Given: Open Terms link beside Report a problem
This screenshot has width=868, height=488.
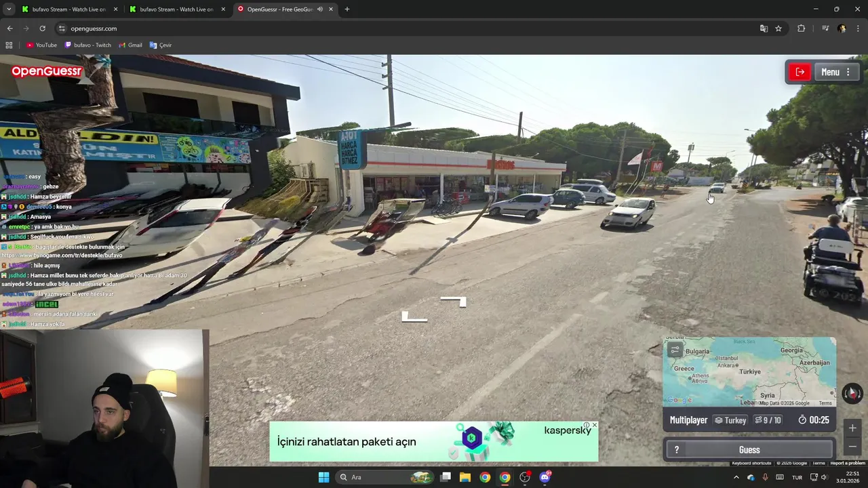Looking at the screenshot, I should tap(818, 463).
